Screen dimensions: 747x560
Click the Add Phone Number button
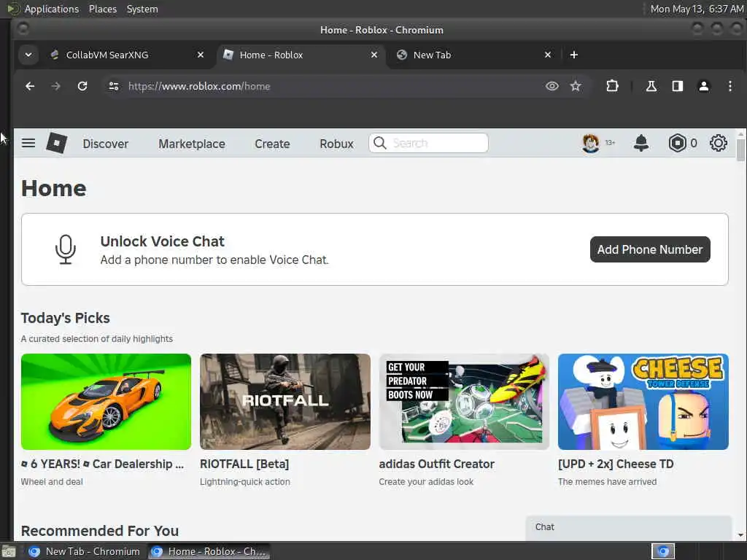point(650,249)
